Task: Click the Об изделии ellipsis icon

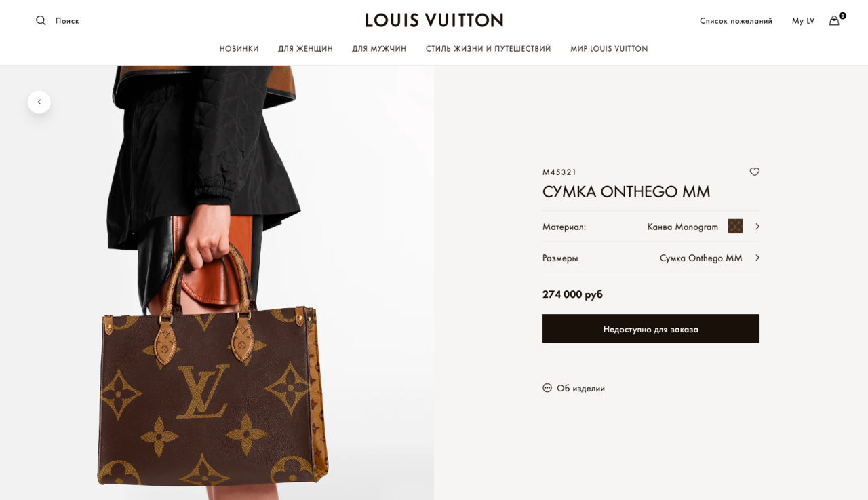Action: 547,388
